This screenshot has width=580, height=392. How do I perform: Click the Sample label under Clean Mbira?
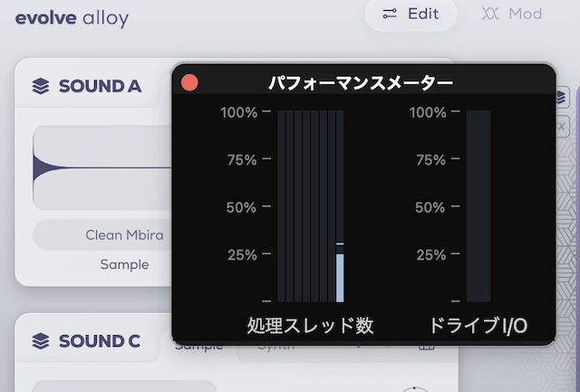[123, 264]
